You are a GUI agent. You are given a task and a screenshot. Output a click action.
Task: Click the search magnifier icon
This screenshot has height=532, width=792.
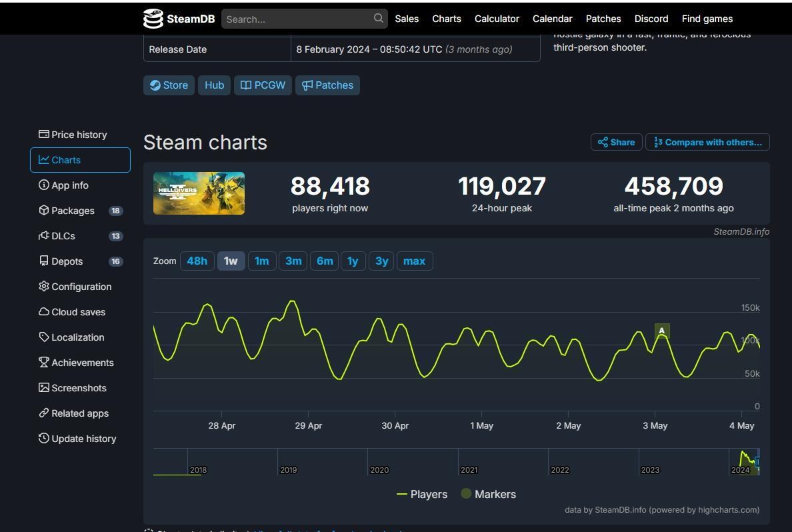tap(379, 19)
